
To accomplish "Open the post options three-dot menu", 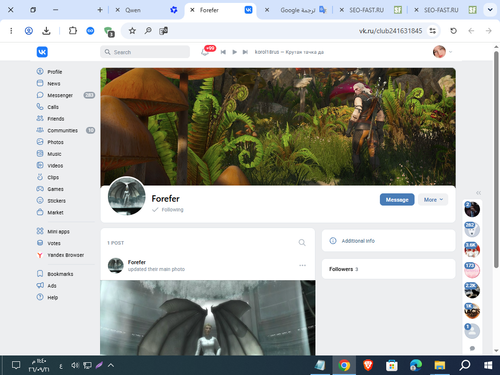I will (x=302, y=265).
